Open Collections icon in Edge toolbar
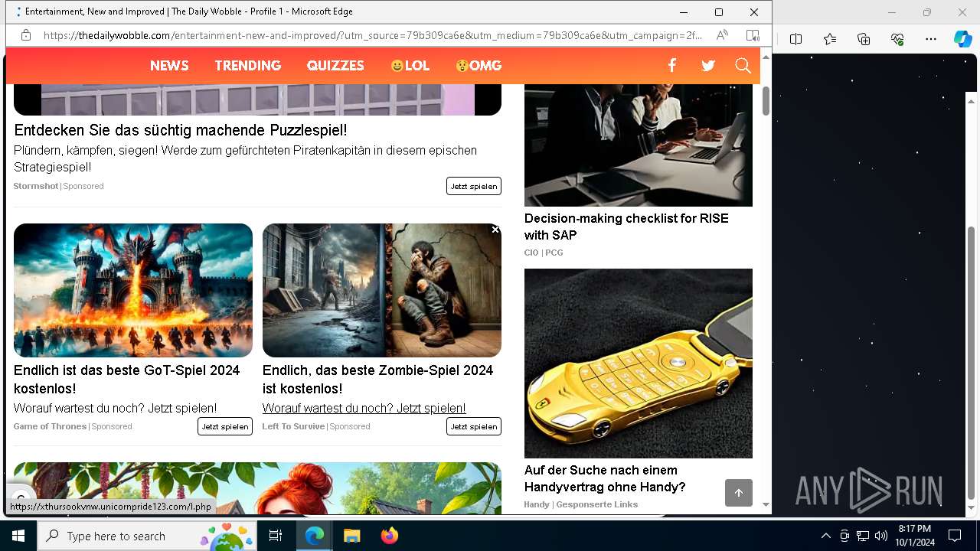980x551 pixels. [x=864, y=39]
